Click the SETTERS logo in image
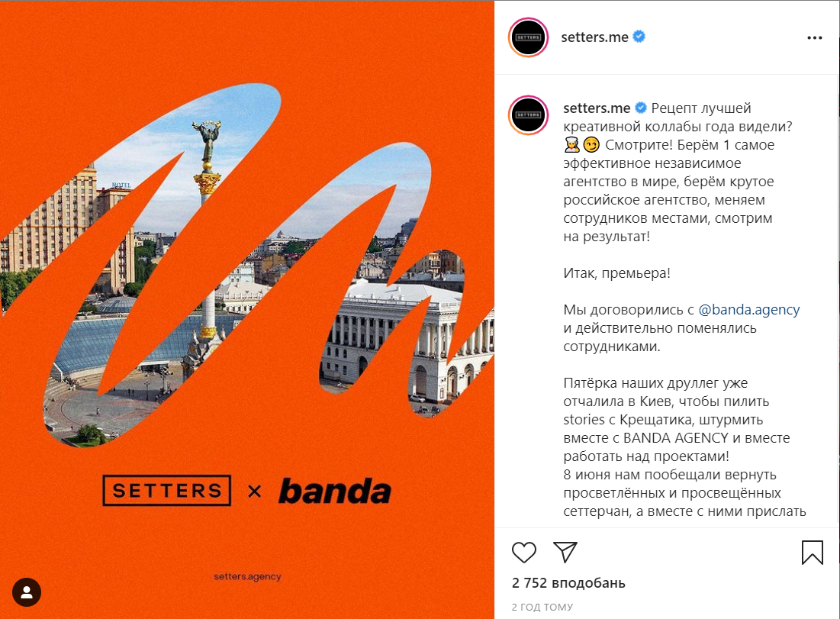This screenshot has height=619, width=840. pyautogui.click(x=166, y=490)
